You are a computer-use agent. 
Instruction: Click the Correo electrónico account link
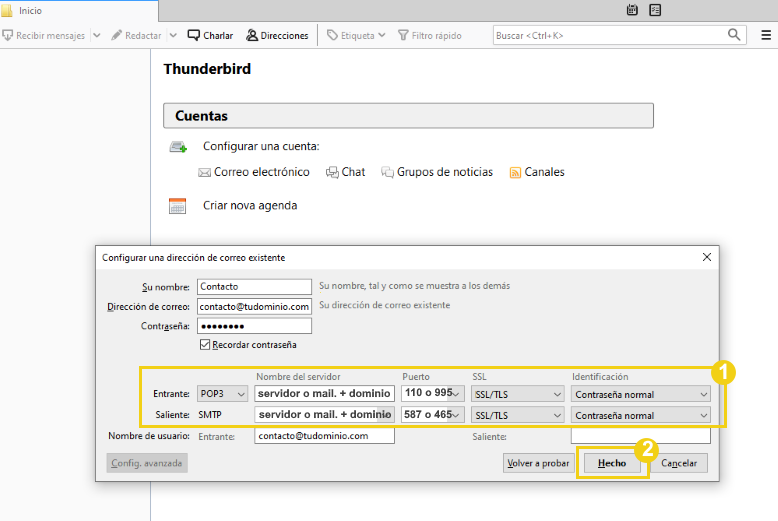tap(254, 172)
